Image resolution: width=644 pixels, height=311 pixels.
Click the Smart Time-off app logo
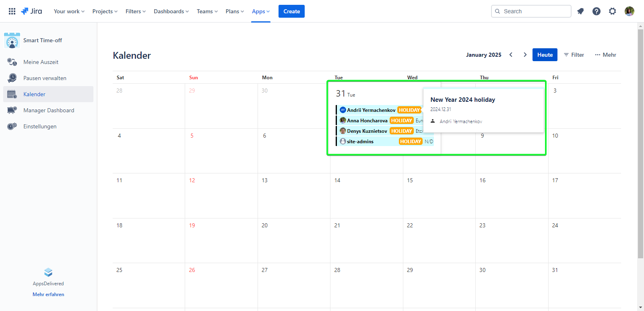click(x=12, y=41)
